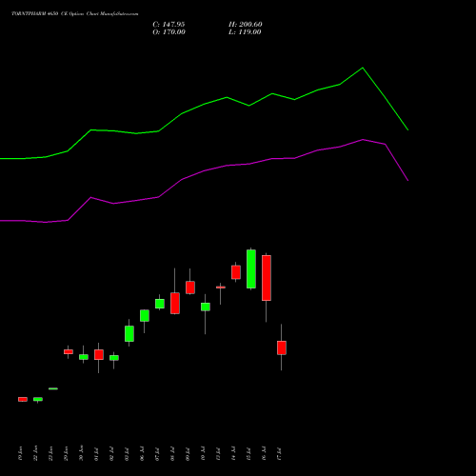Select the green candle for 06 Jul
Image resolution: width=476 pixels, height=476 pixels.
pos(145,316)
